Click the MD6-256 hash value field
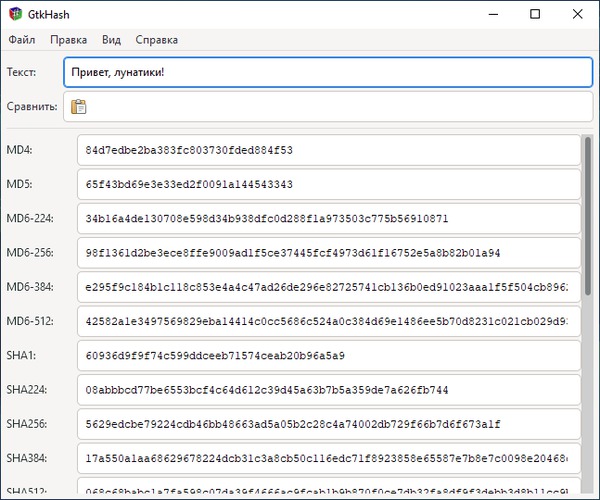The height and width of the screenshot is (500, 600). point(329,253)
